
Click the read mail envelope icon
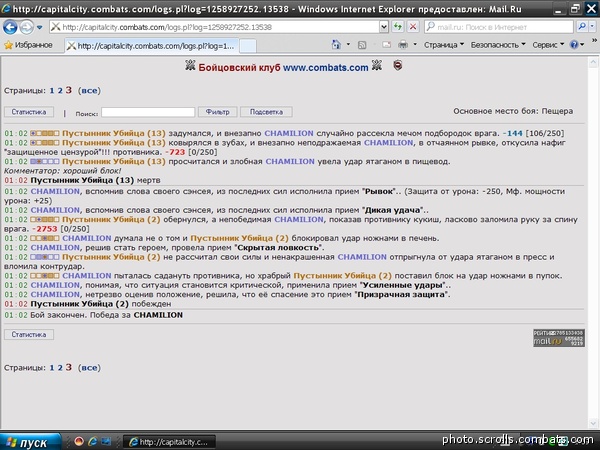point(386,45)
